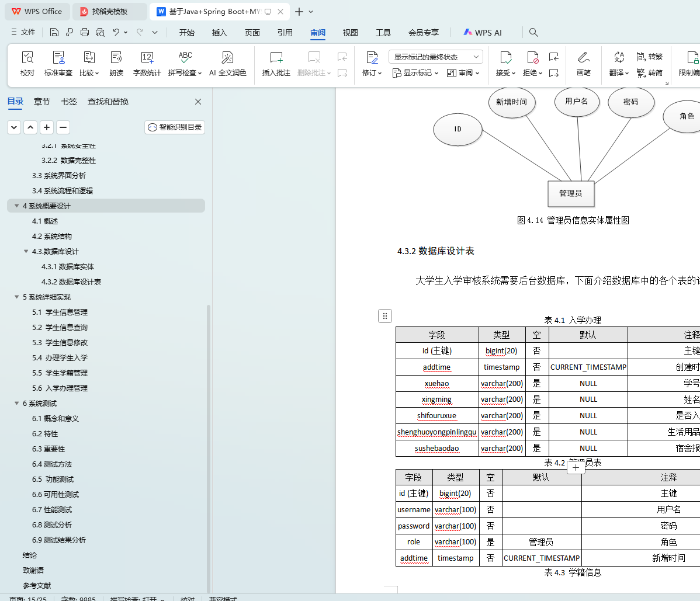Image resolution: width=700 pixels, height=601 pixels.
Task: Collapse the 4.3.数据库设计 tree node
Action: (x=26, y=251)
